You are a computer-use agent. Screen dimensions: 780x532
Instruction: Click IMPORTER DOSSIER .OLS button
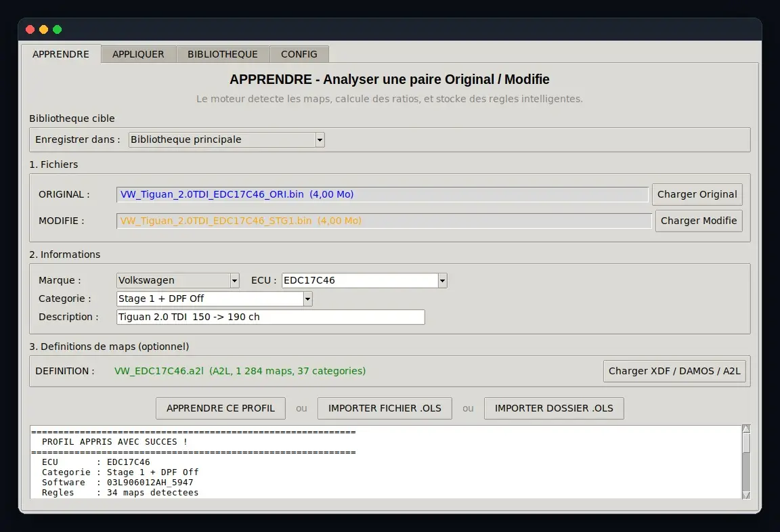tap(554, 408)
